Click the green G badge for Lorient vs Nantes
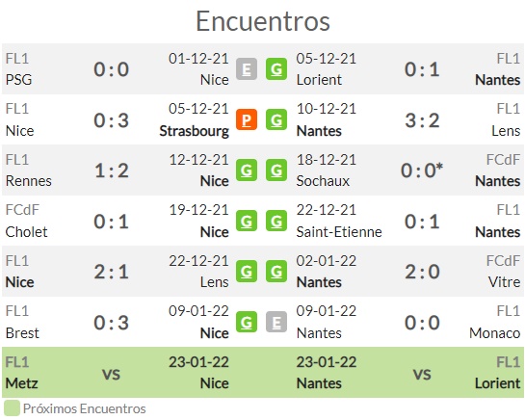Screen dimensions: 525x420 [x=276, y=69]
